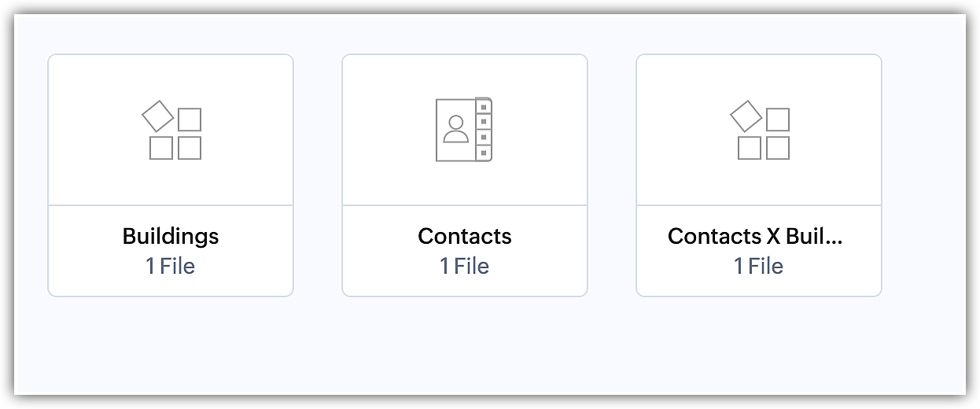Image resolution: width=980 pixels, height=409 pixels.
Task: Click "1 File" under Contacts X Buil...
Action: (758, 266)
